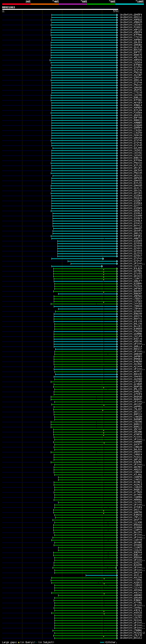
Task: Select the UniRef100_A5B605 label
Action: pos(131,22)
